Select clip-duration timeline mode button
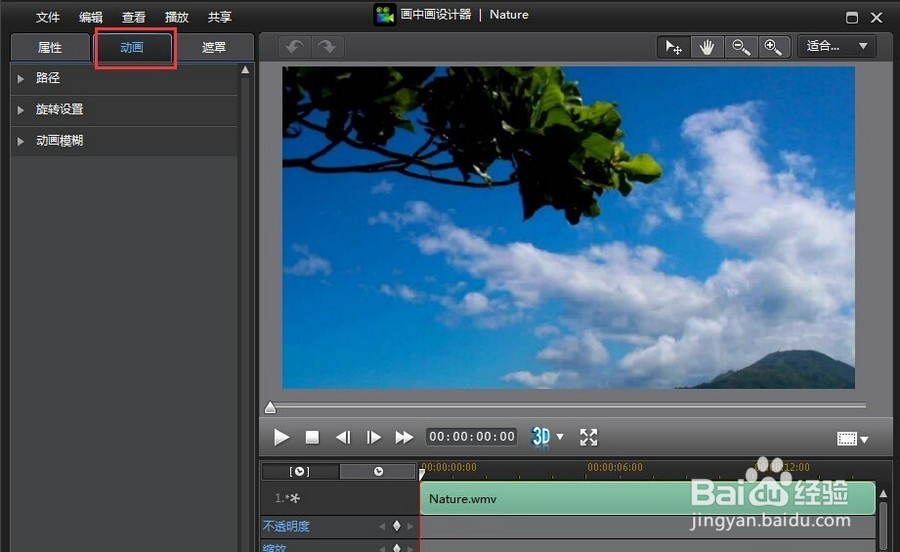This screenshot has height=552, width=900. [300, 471]
